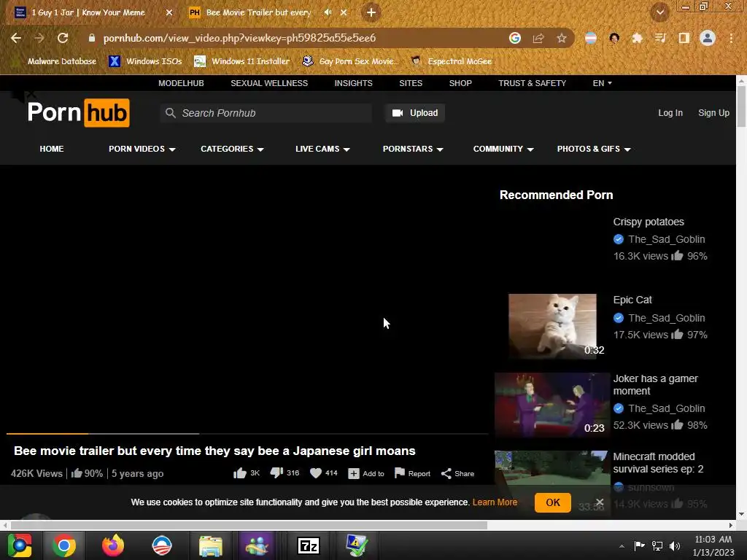Open the Epic Cat video thumbnail

coord(552,326)
